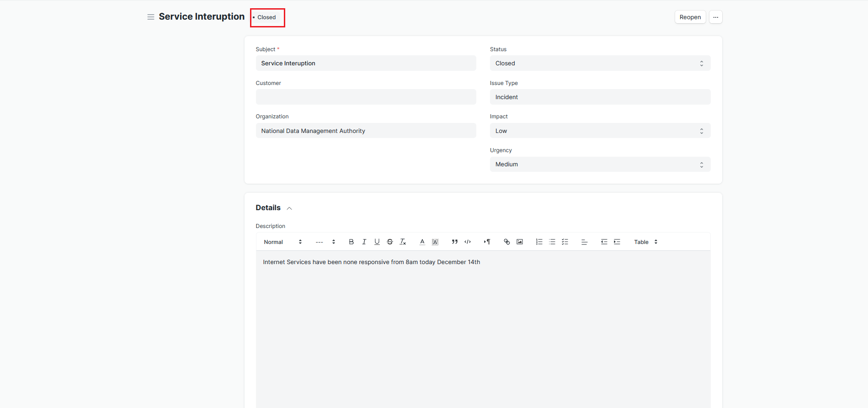Click the Issue Type field showing Incident

600,97
